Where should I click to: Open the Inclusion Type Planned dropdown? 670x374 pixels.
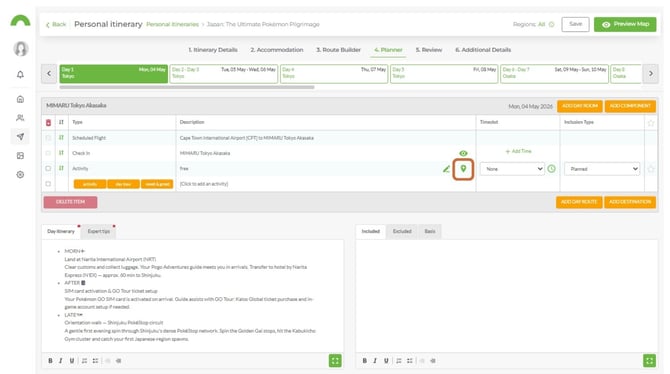pos(602,169)
